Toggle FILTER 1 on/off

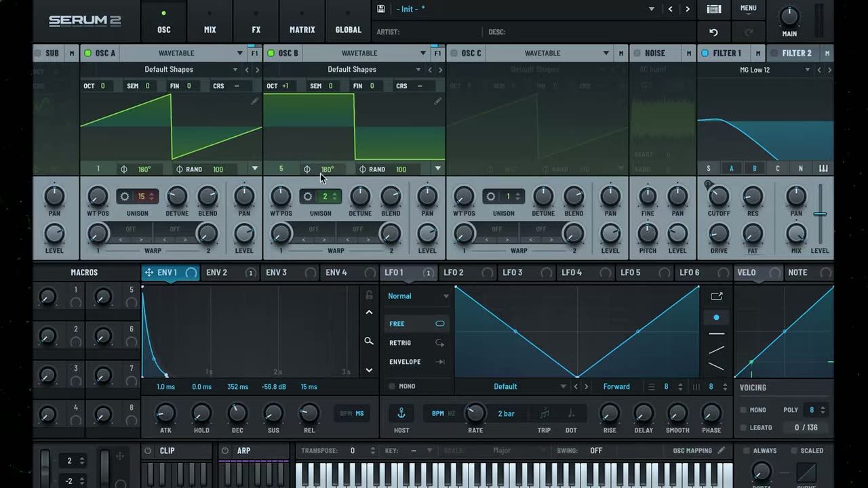[x=705, y=53]
